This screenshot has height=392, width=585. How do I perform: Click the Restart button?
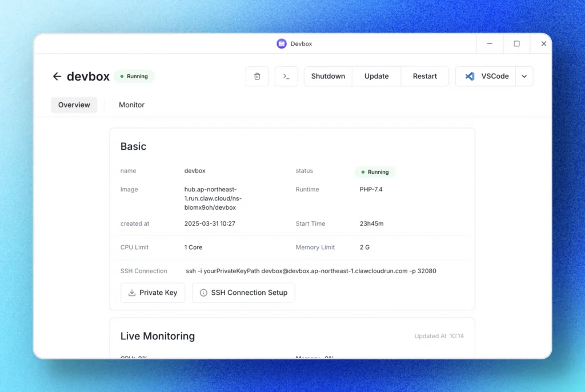[424, 75]
